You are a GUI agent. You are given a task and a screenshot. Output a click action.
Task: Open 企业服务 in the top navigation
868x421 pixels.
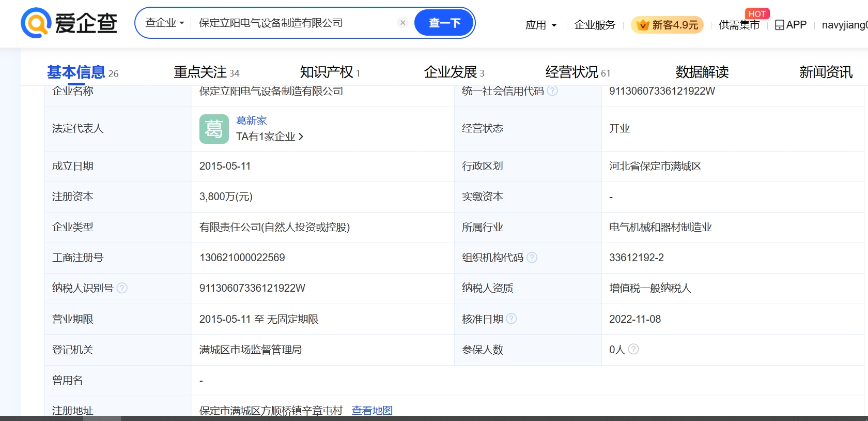(x=595, y=25)
